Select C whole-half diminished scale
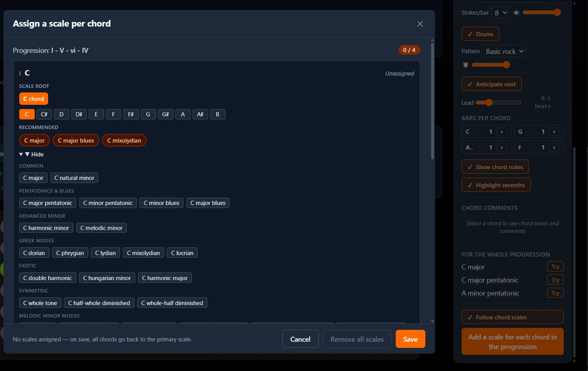 pos(172,303)
